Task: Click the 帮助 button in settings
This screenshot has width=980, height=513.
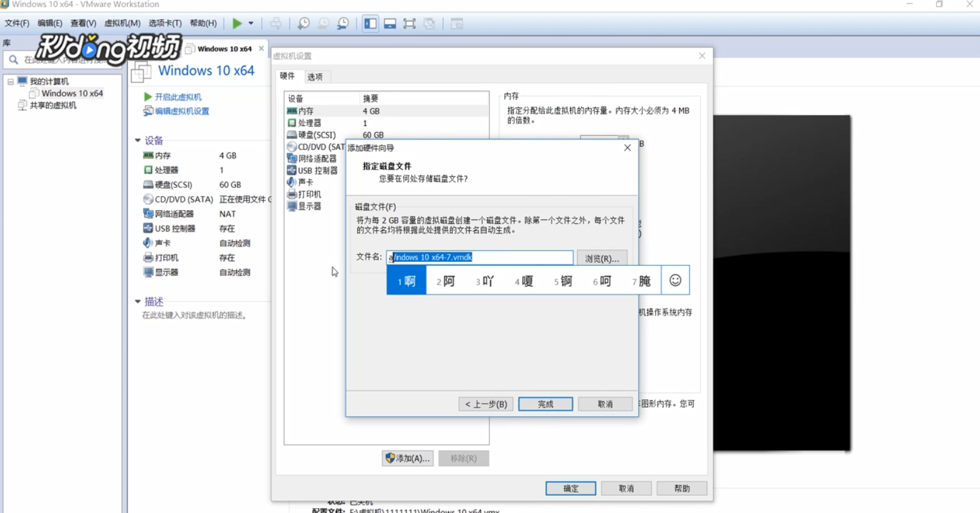Action: coord(682,488)
